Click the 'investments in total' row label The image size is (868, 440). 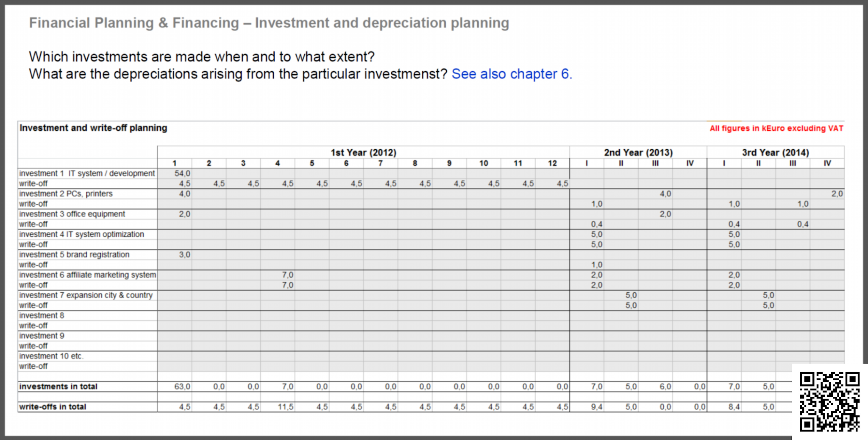58,387
